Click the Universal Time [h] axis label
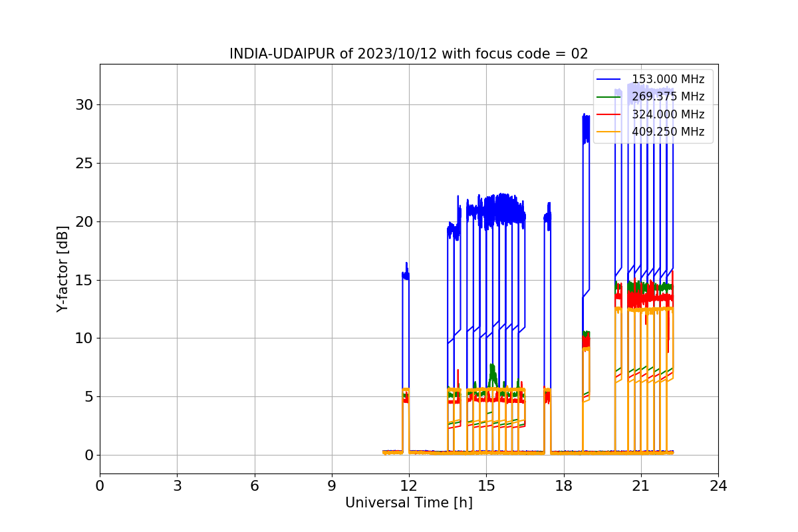 pyautogui.click(x=408, y=503)
